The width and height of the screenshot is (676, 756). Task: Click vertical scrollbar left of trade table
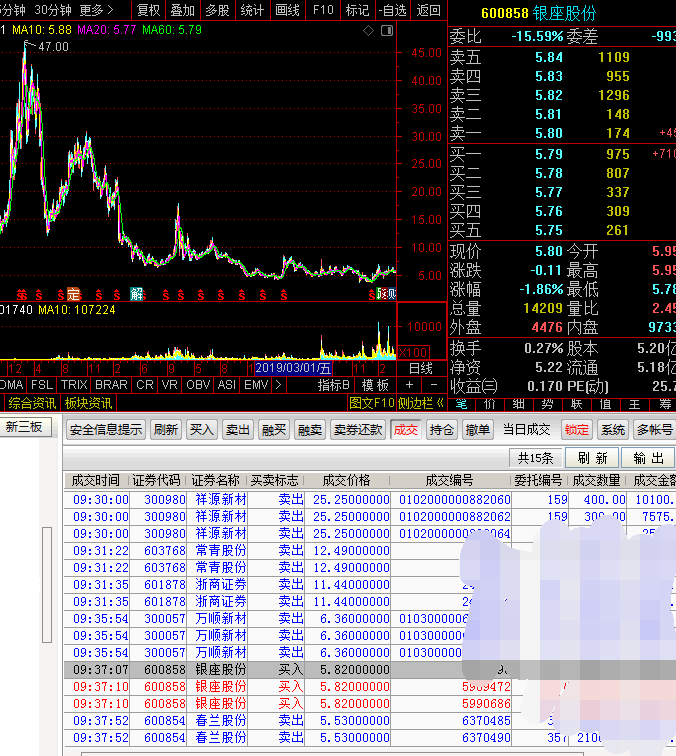point(47,584)
